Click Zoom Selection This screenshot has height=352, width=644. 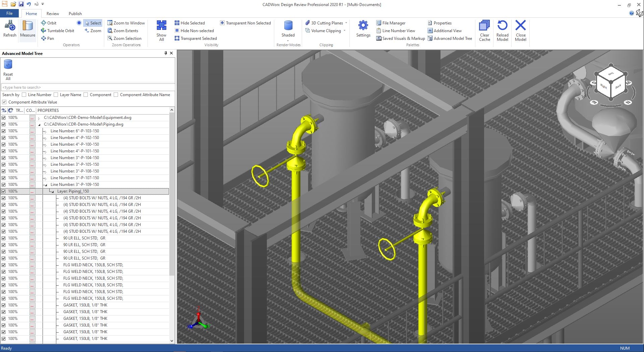point(124,38)
